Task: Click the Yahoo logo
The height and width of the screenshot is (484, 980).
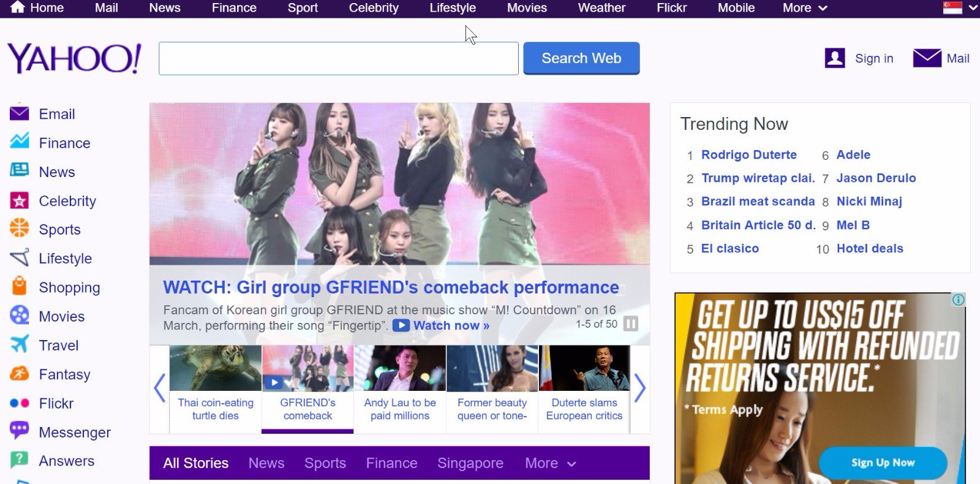Action: (74, 58)
